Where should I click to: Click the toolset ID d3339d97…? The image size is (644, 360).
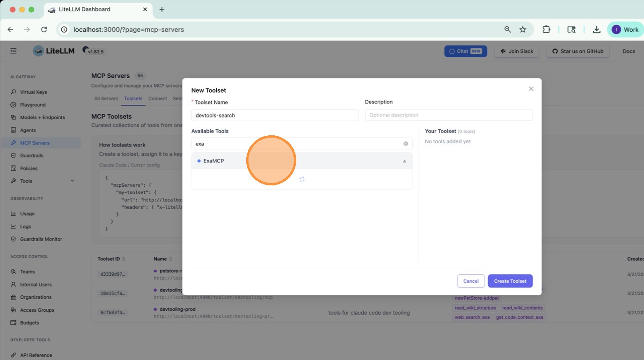tap(113, 274)
